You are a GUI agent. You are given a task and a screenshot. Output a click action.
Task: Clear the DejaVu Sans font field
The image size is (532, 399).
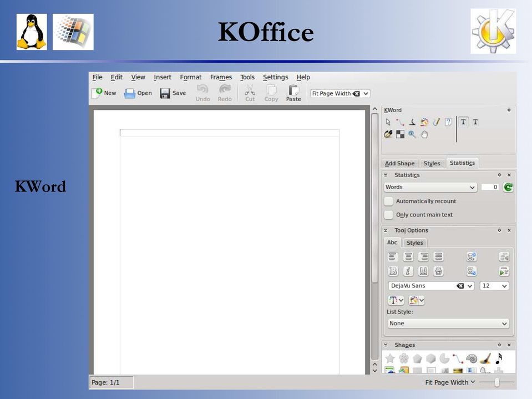tap(460, 286)
